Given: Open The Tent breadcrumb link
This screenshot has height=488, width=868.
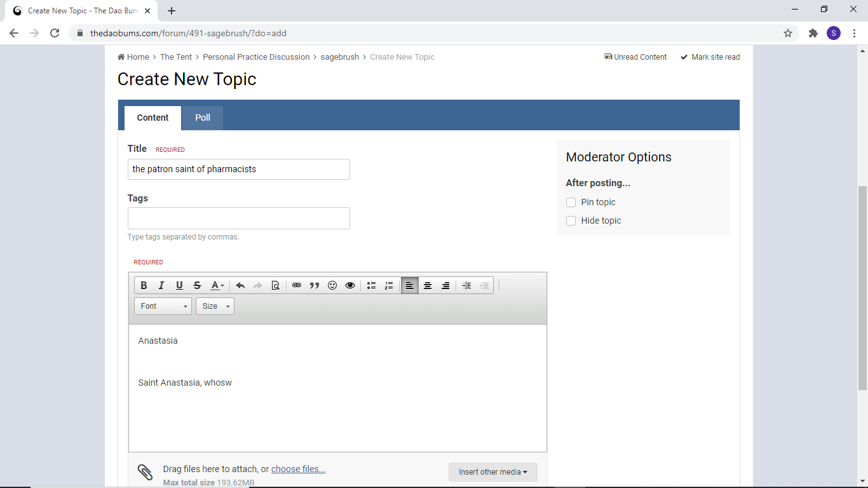Looking at the screenshot, I should 176,57.
